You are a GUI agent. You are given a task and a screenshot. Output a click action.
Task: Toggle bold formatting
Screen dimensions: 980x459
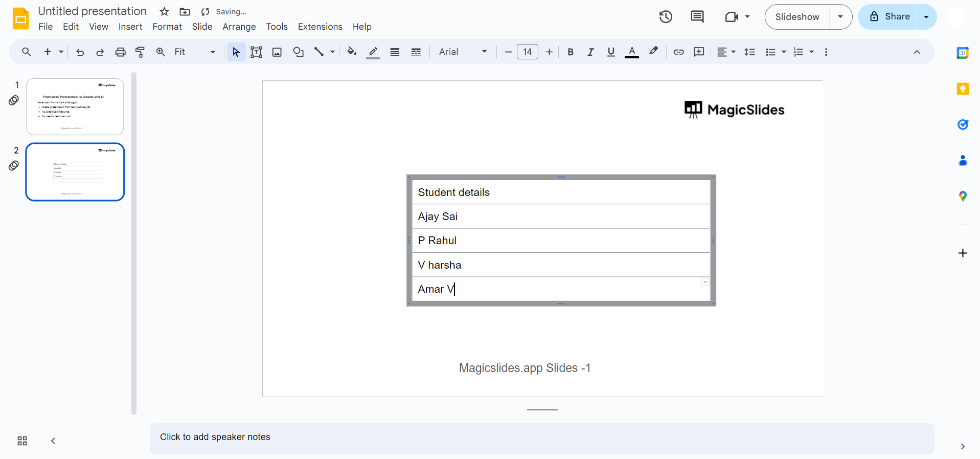tap(571, 52)
